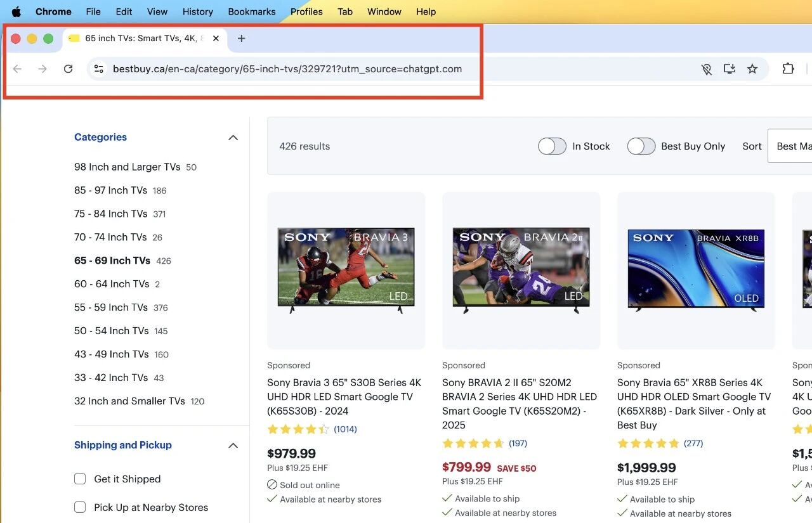
Task: Open the (277) reviews link
Action: pos(693,443)
